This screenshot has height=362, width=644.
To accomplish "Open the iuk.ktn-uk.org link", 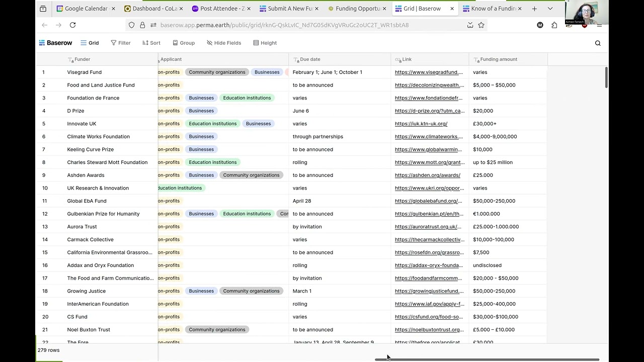I will [x=421, y=124].
